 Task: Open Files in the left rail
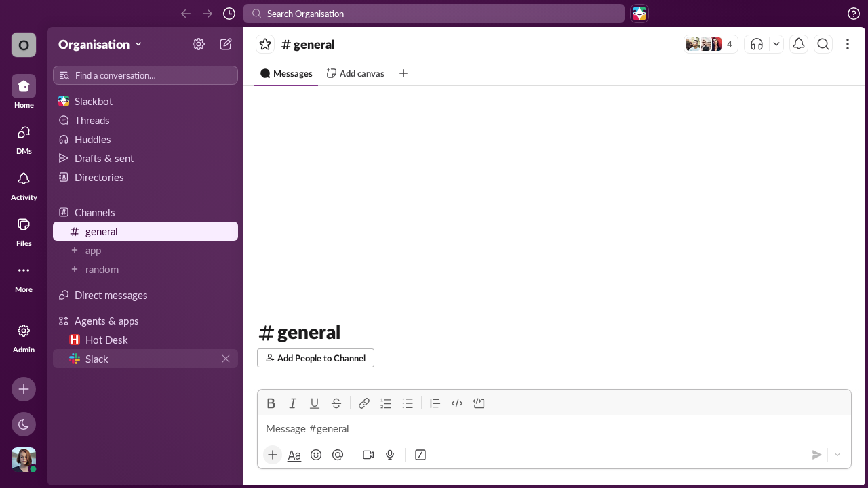(24, 230)
